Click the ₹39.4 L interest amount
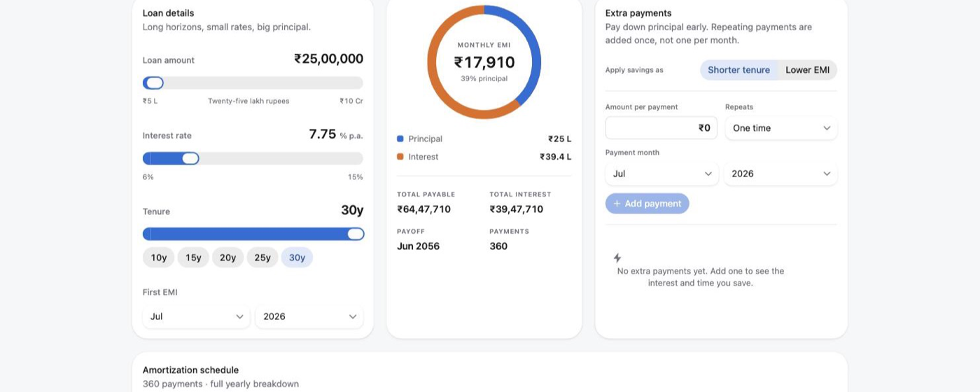 555,157
